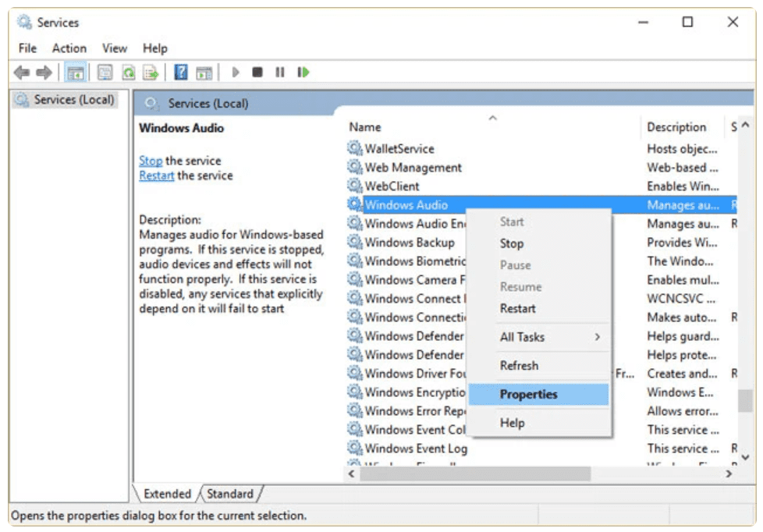This screenshot has width=763, height=532.
Task: Click the Stop the service link
Action: (x=151, y=161)
